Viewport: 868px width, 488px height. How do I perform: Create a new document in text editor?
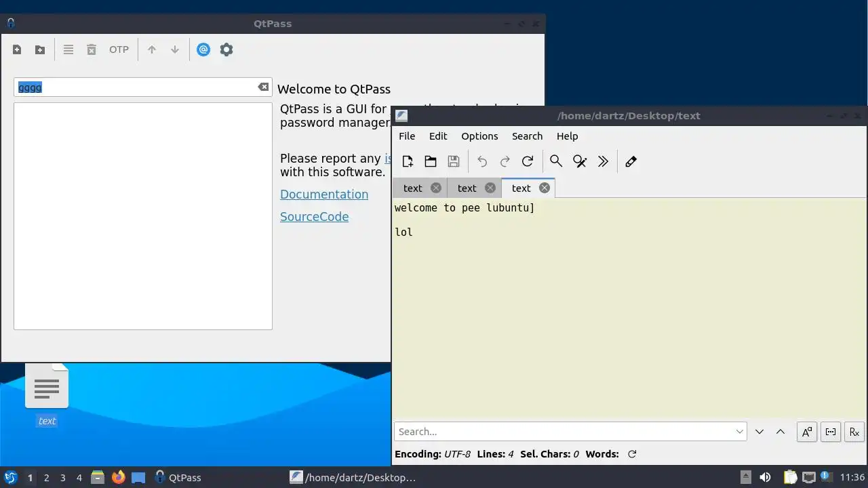tap(408, 161)
